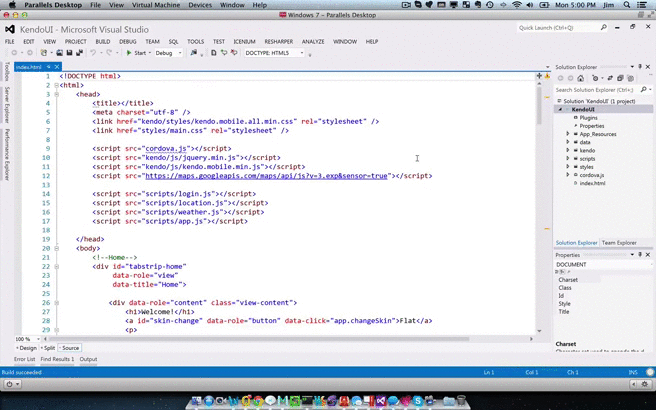Click the editor vertical scrollbar thumb
This screenshot has height=410, width=656.
click(539, 105)
